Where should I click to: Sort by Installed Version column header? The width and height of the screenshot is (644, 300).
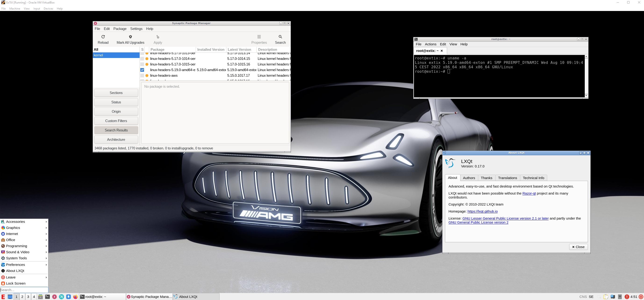[211, 50]
